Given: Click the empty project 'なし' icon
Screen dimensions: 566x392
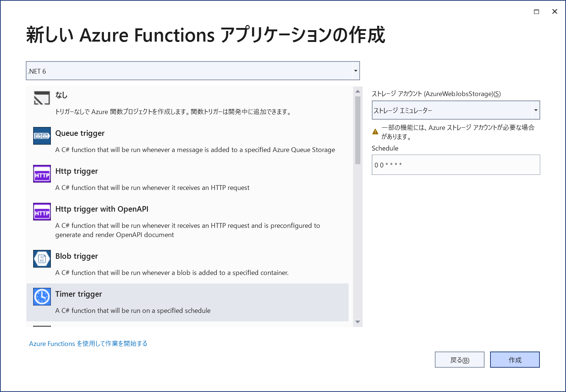Looking at the screenshot, I should (x=42, y=98).
